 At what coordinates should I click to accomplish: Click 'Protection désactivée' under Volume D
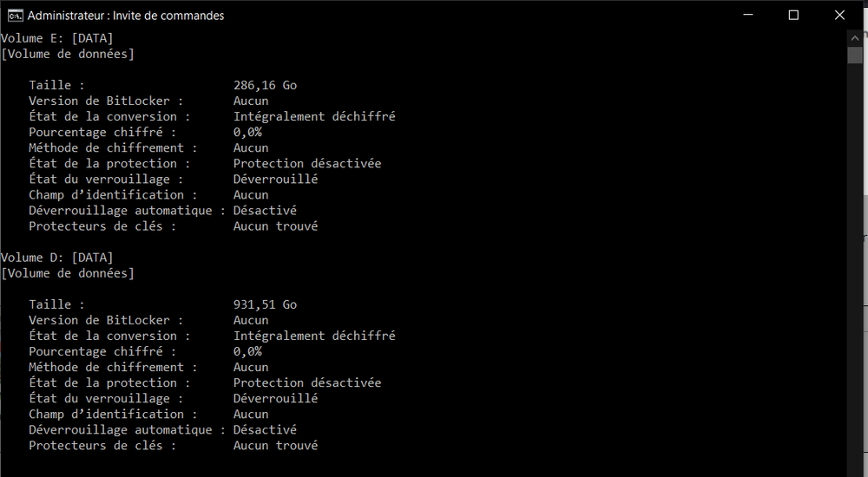pyautogui.click(x=307, y=382)
